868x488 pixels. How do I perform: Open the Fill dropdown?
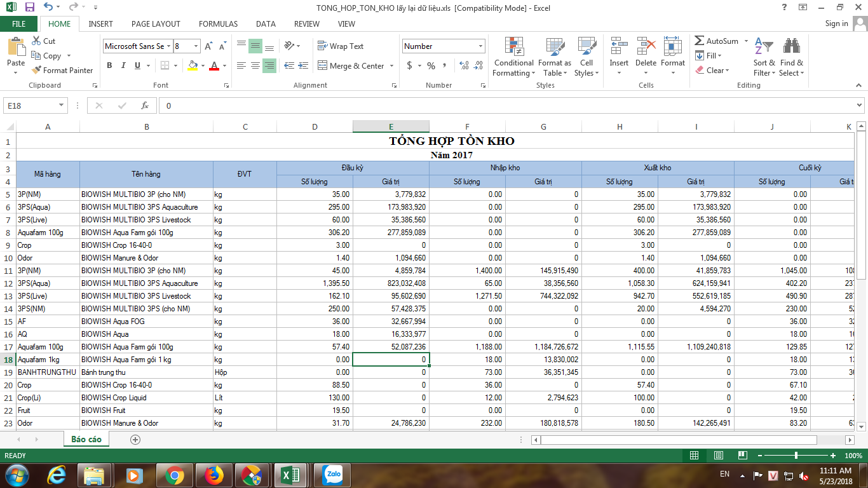click(x=708, y=55)
